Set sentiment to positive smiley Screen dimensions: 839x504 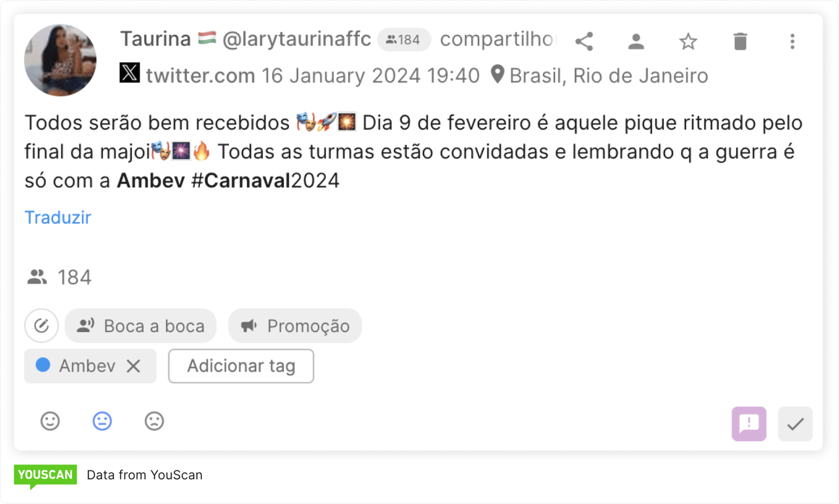click(x=50, y=421)
